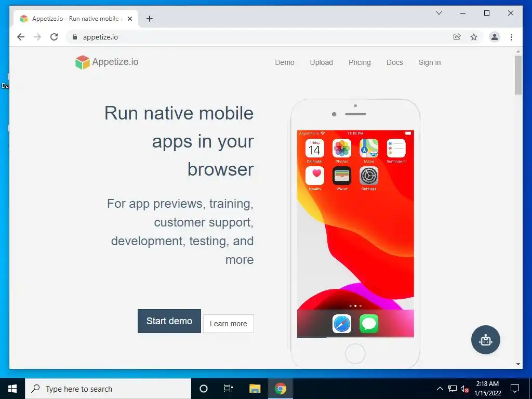Close the Appetize.io tab
This screenshot has height=399, width=532.
129,19
